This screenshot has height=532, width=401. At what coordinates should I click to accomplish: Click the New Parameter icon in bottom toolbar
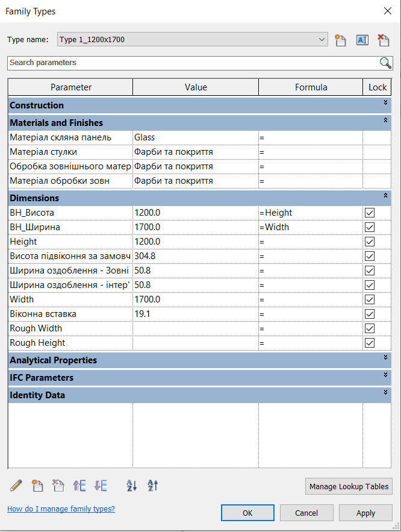click(x=37, y=486)
